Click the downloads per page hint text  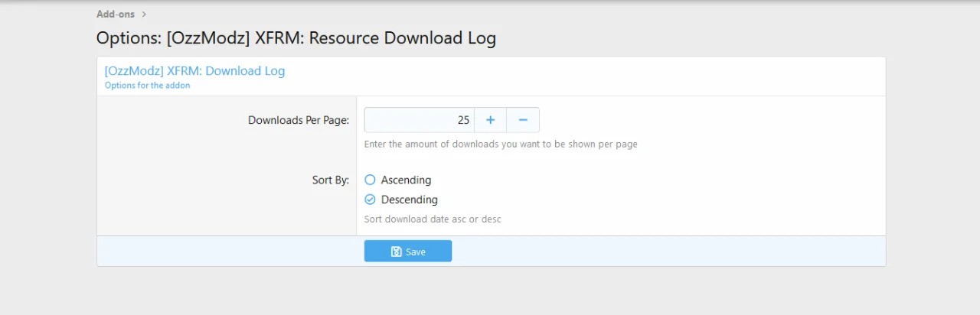pyautogui.click(x=501, y=144)
